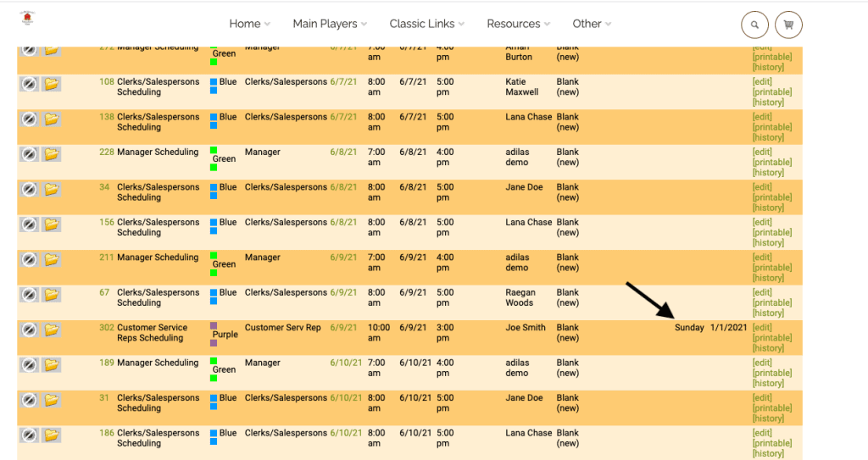Open the [edit] link in row 189

tap(762, 363)
